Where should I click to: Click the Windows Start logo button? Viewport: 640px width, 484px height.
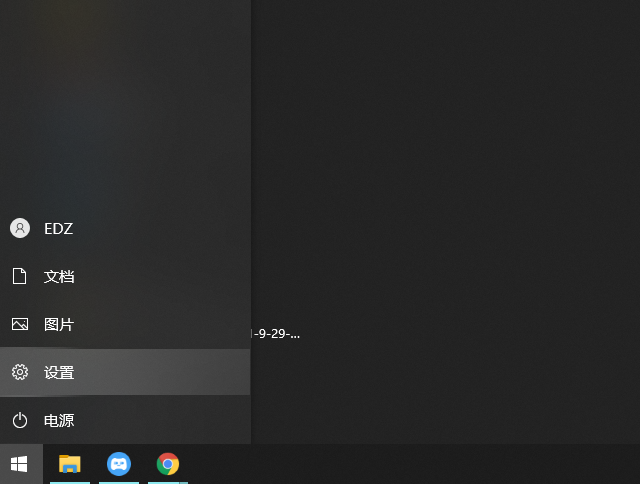pyautogui.click(x=20, y=464)
